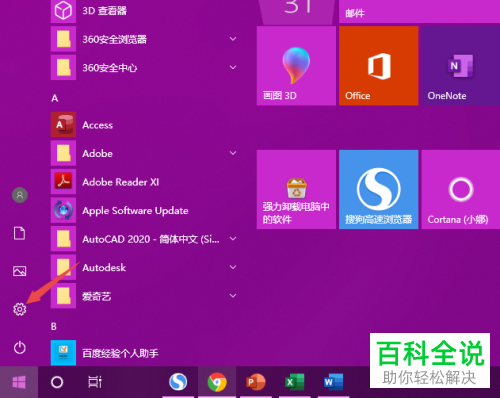Open the 强力卸载电脑中的软件 tile

click(x=296, y=189)
